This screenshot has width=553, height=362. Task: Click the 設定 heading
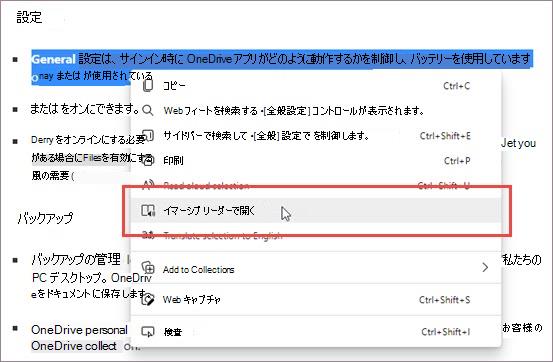click(x=29, y=17)
